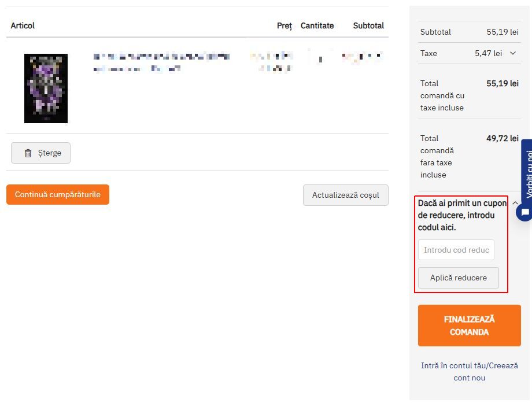This screenshot has height=403, width=532.
Task: Click the quantity field in Cantitate column
Action: point(320,59)
